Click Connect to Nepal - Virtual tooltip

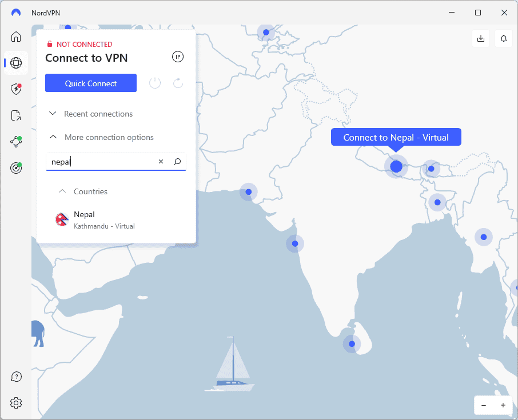pyautogui.click(x=396, y=137)
